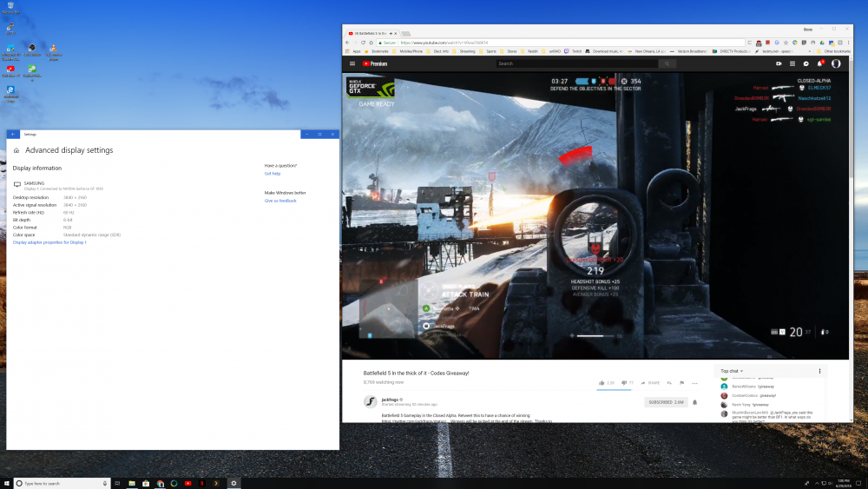Click the like/dislike ratio bar
The image size is (868, 489).
pyautogui.click(x=614, y=389)
